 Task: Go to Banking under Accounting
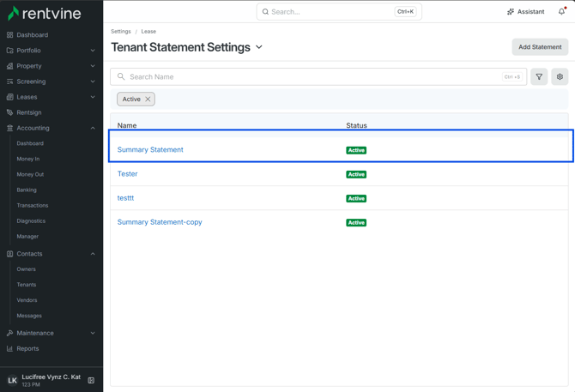[27, 190]
